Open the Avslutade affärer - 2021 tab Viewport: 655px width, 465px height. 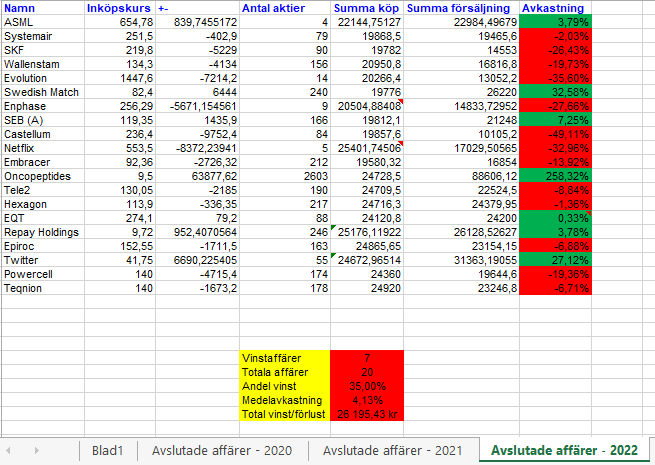click(x=394, y=450)
